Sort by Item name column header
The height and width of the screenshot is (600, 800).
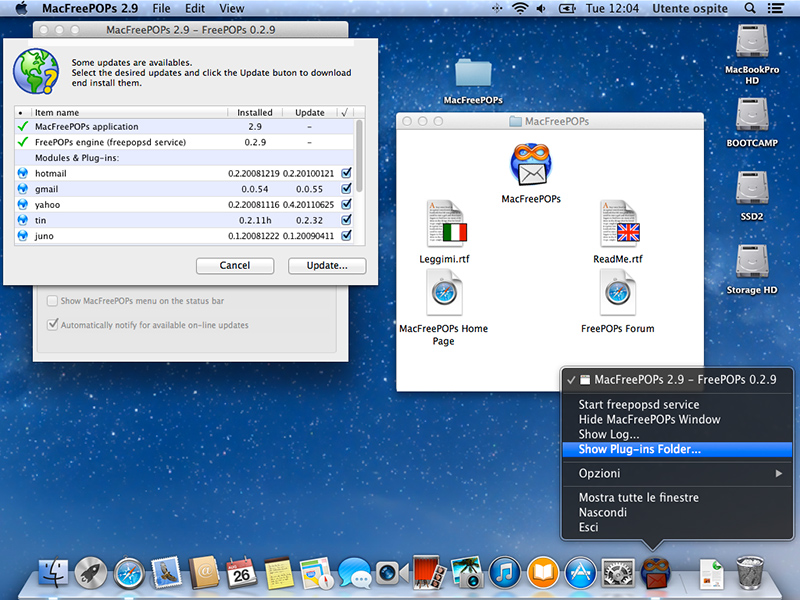pos(129,112)
